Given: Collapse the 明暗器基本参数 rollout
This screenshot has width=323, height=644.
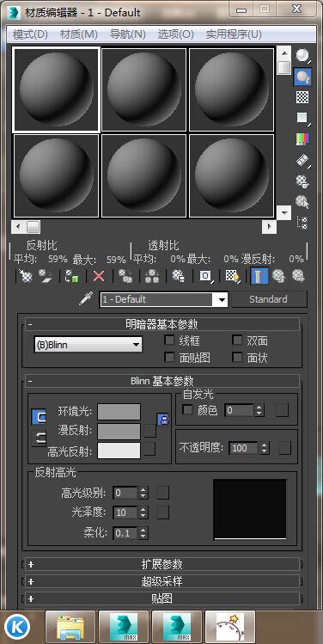Looking at the screenshot, I should (162, 324).
